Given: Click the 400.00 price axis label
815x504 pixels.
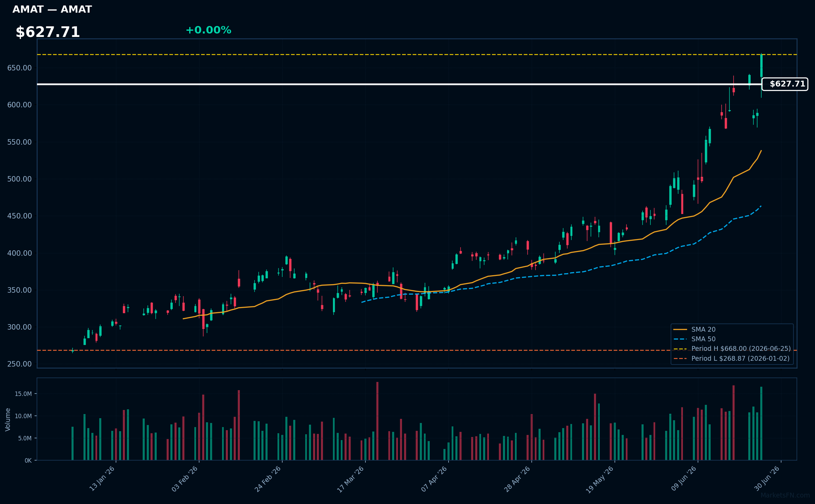Looking at the screenshot, I should tap(20, 253).
